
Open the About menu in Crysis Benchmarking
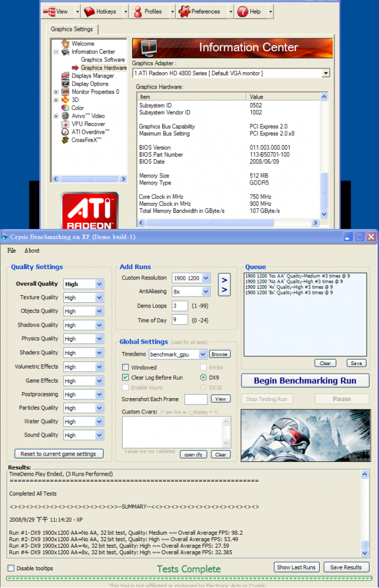31,250
